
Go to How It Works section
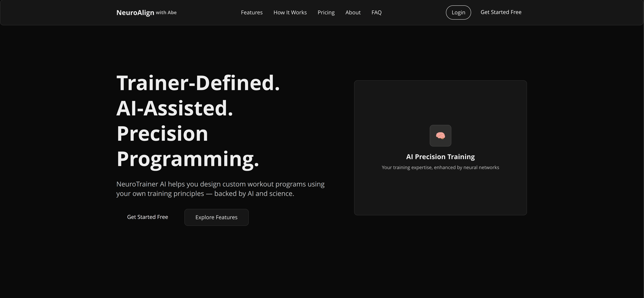click(290, 12)
